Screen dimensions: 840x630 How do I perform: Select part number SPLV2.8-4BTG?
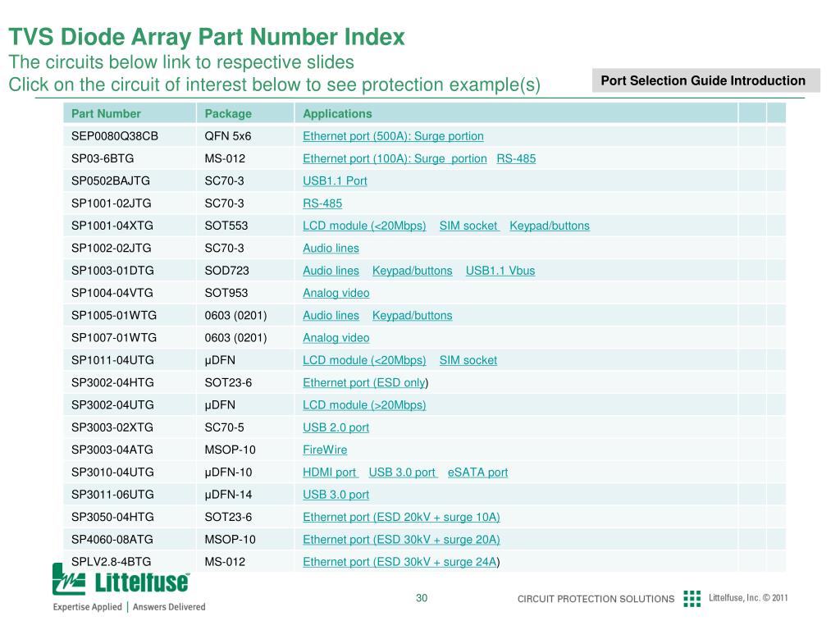click(111, 562)
